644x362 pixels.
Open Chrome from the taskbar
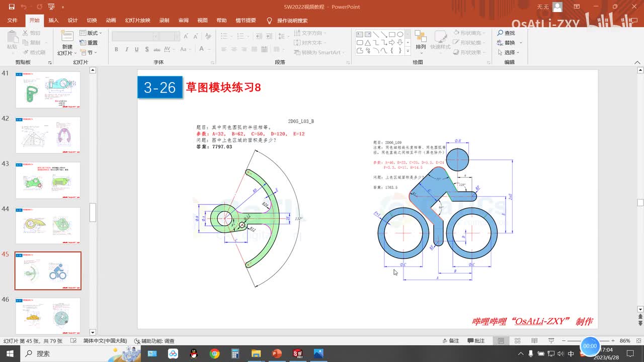pyautogui.click(x=214, y=353)
